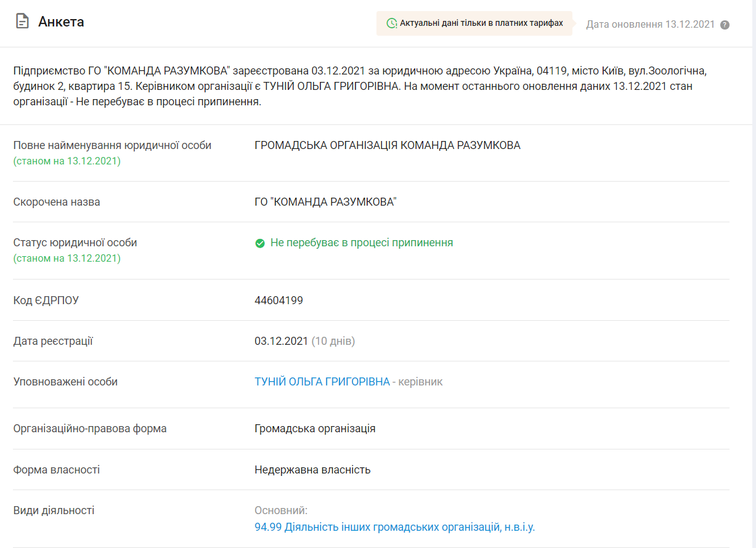
Task: Select the ЄДРПОУ code 44604199
Action: (278, 300)
